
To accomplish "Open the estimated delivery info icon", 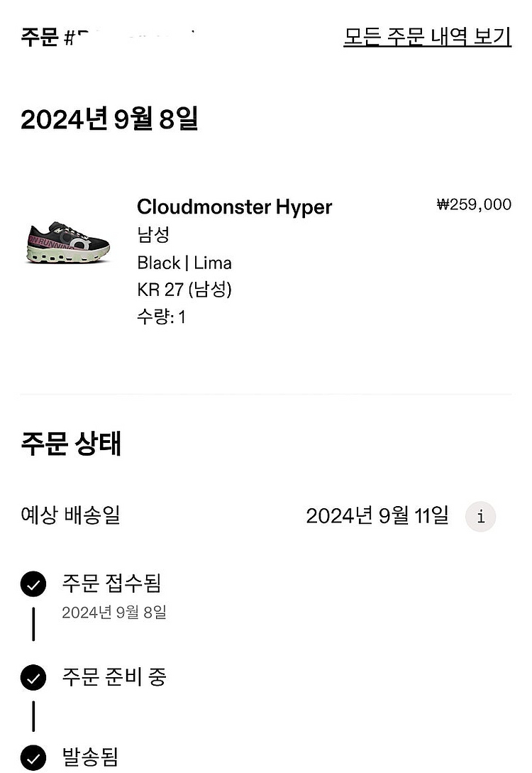I will pyautogui.click(x=480, y=516).
